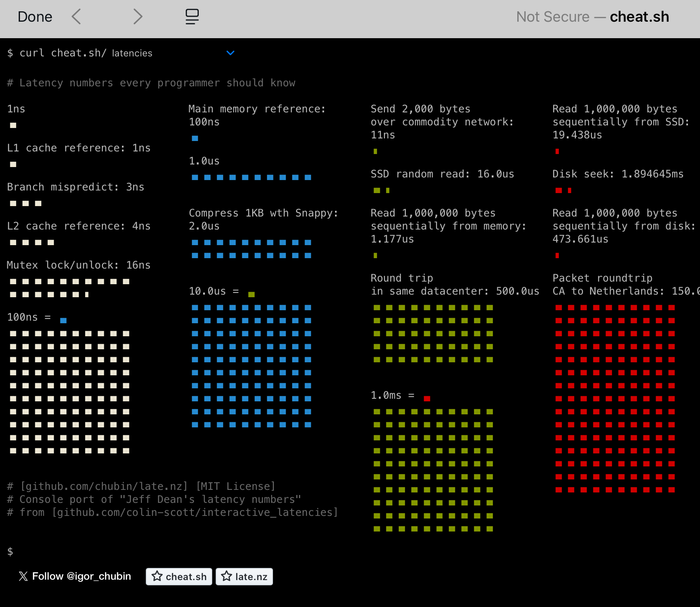
Task: Click 'Branch mispredict: 3ns' text
Action: (x=76, y=187)
